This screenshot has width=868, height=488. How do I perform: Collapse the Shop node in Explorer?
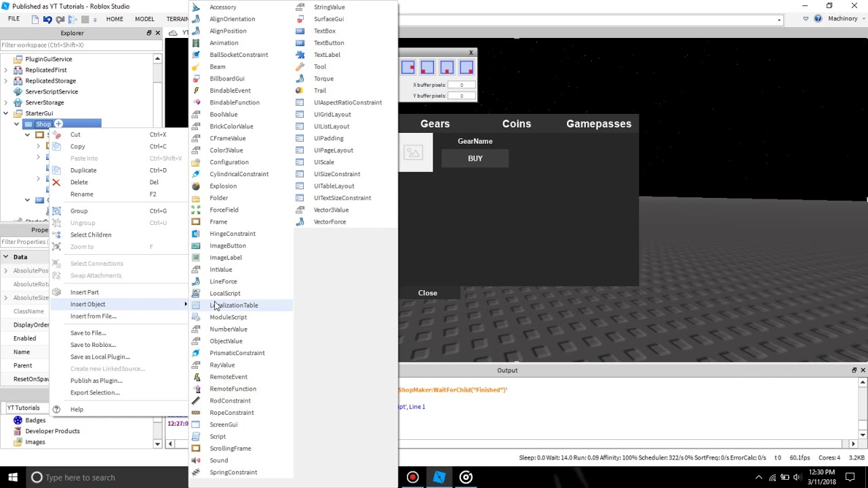17,124
